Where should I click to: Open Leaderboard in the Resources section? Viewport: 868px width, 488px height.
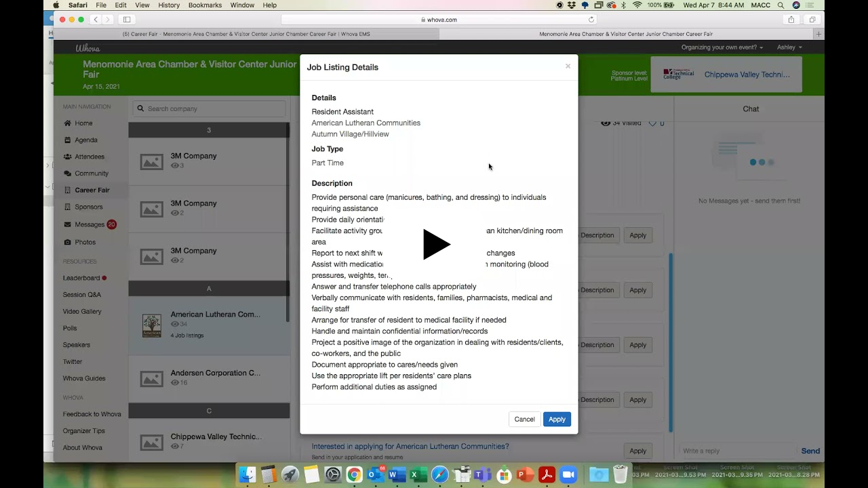(81, 278)
